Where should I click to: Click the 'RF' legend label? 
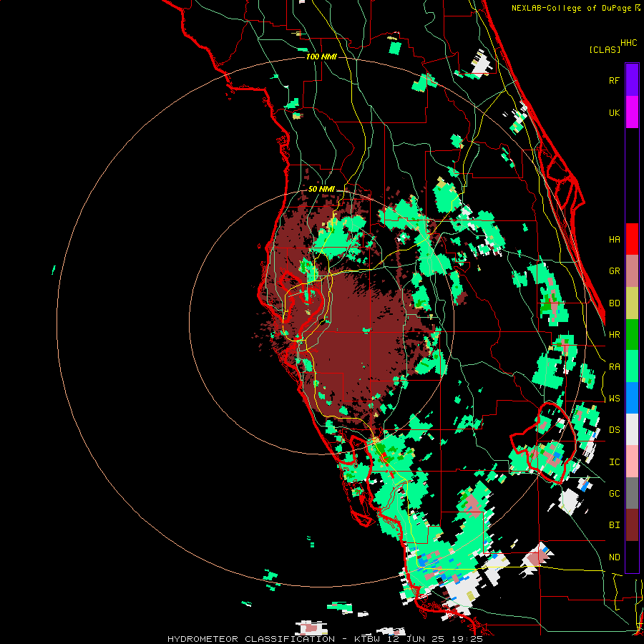tap(614, 80)
